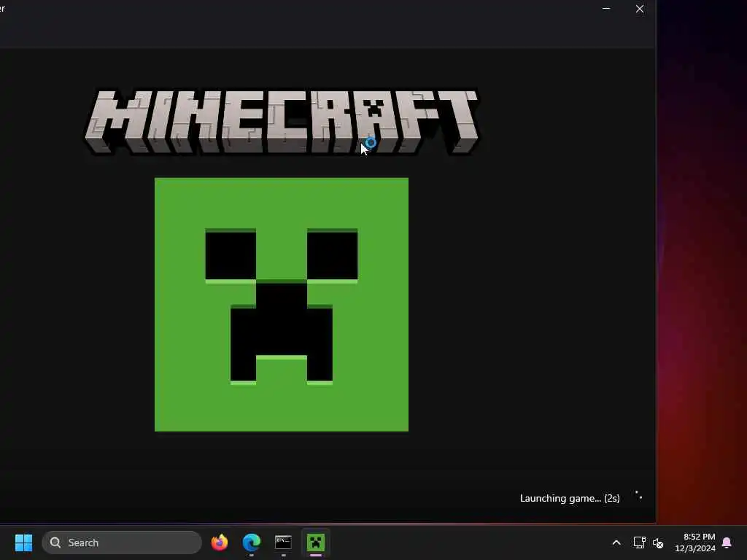The height and width of the screenshot is (560, 747).
Task: Open the 8:52 PM clock and calendar
Action: coord(695,542)
